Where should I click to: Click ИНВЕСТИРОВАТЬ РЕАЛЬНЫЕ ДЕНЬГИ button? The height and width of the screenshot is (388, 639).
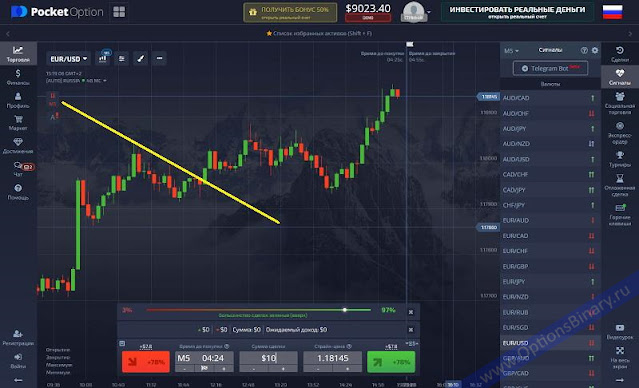tap(517, 12)
